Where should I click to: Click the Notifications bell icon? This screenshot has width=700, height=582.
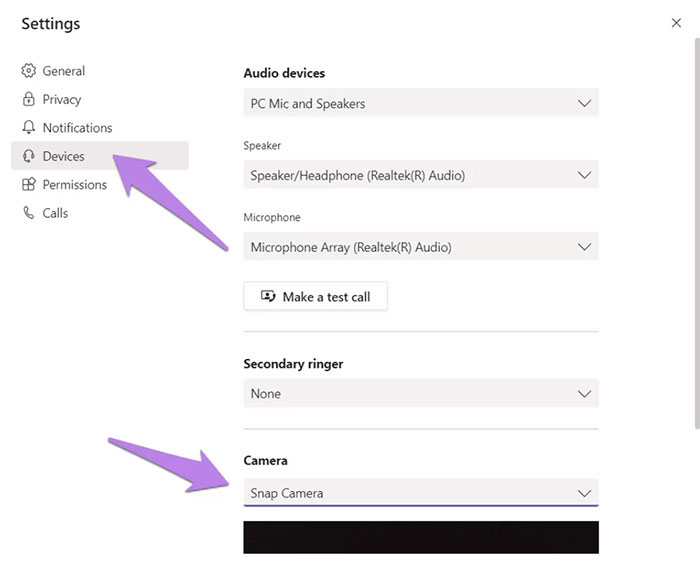pyautogui.click(x=29, y=127)
